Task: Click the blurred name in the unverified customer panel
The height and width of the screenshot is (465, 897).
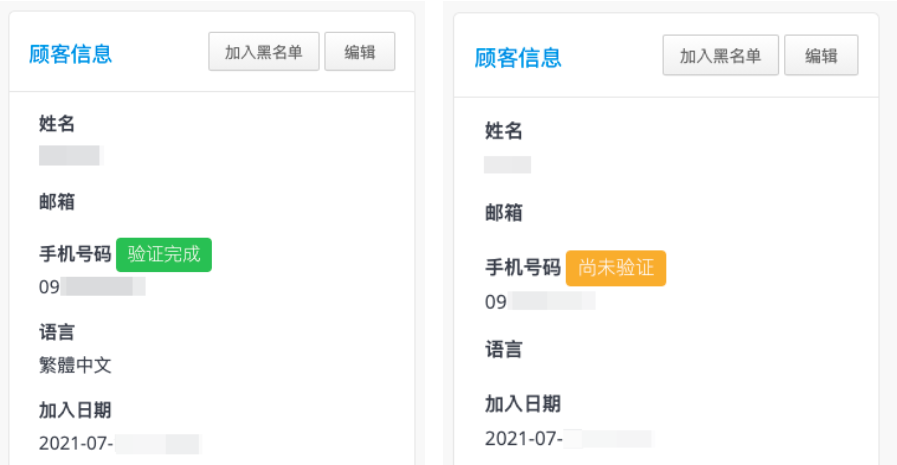Action: [x=507, y=165]
